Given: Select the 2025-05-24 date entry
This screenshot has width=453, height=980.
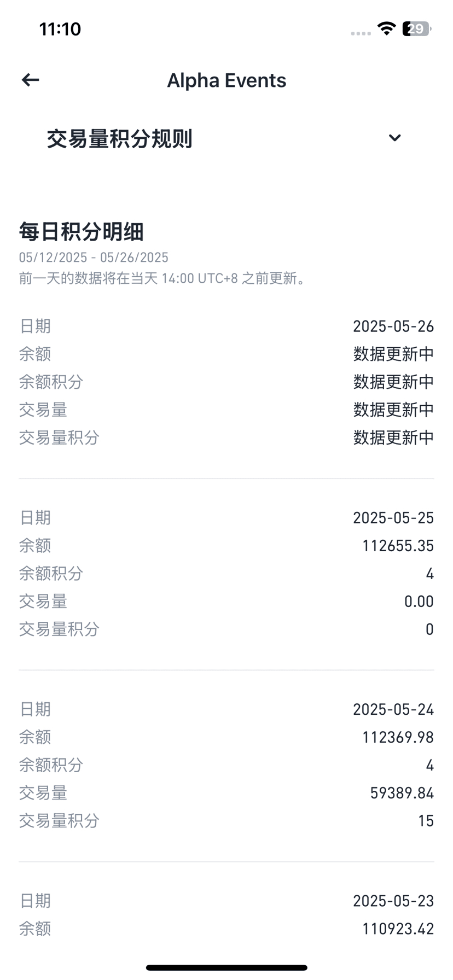Looking at the screenshot, I should click(x=393, y=710).
